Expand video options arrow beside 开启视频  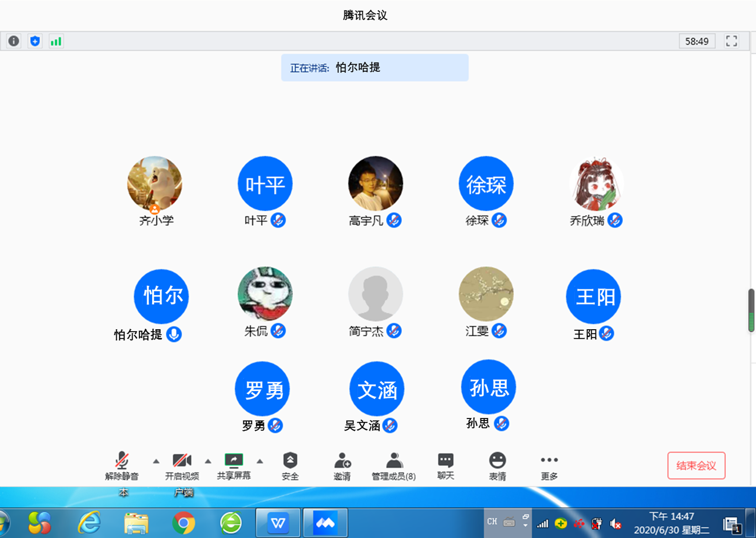pyautogui.click(x=208, y=461)
